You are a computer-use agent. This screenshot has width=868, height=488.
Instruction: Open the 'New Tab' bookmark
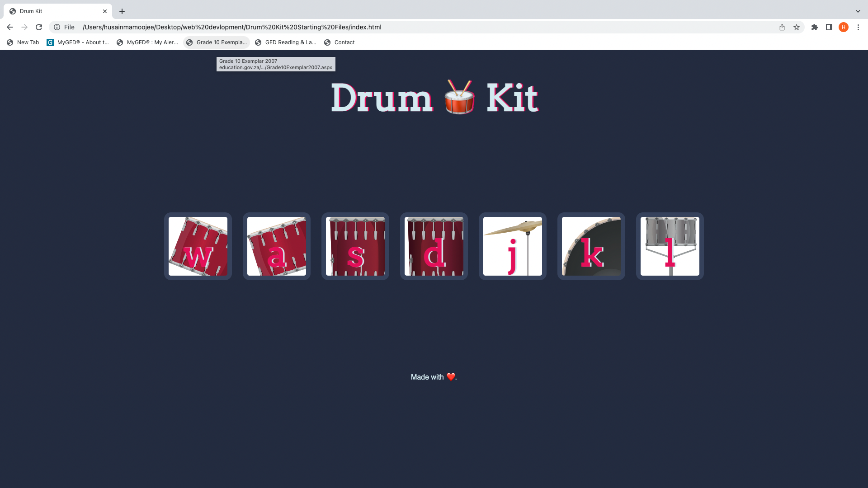click(23, 42)
